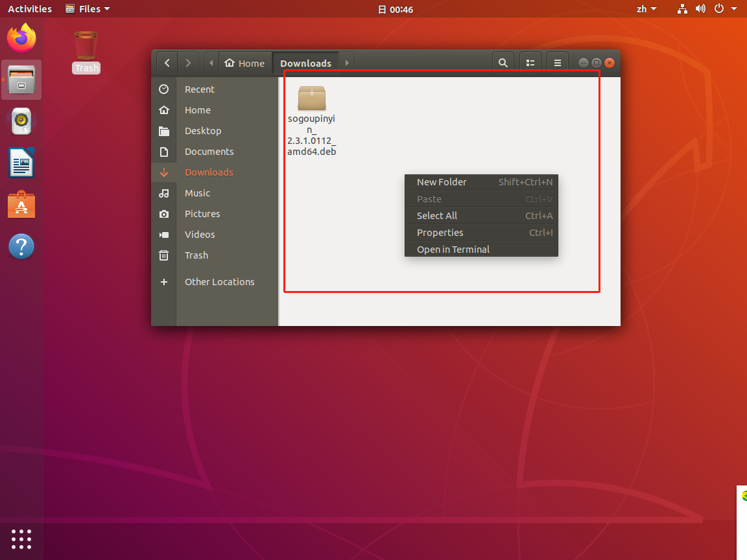
Task: Minimize the Files window
Action: tap(583, 63)
